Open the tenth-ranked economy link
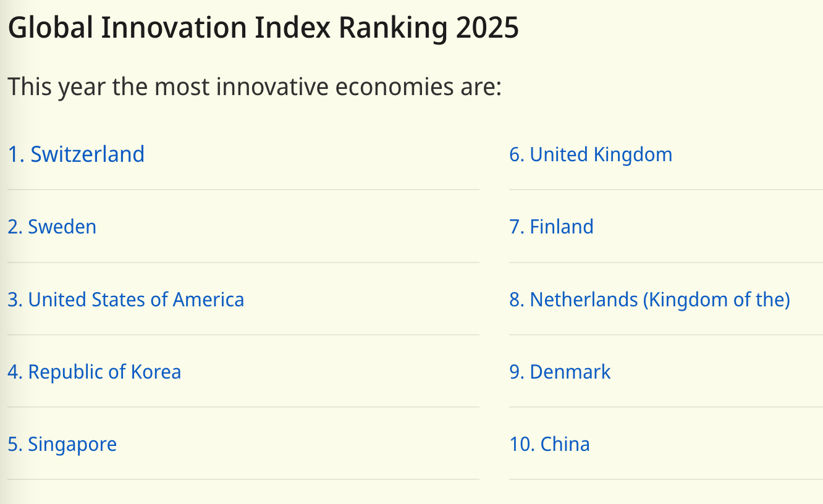The height and width of the screenshot is (504, 823). (549, 444)
